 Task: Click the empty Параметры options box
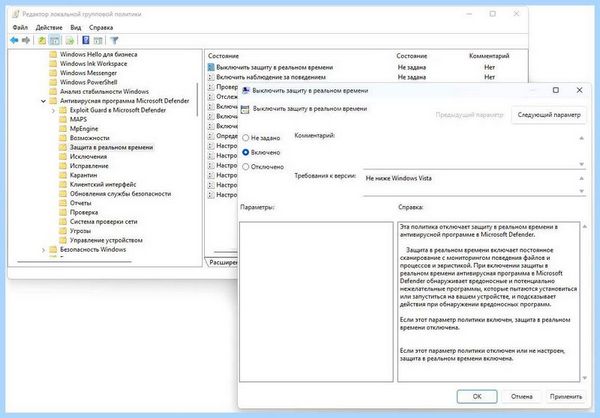pyautogui.click(x=316, y=302)
